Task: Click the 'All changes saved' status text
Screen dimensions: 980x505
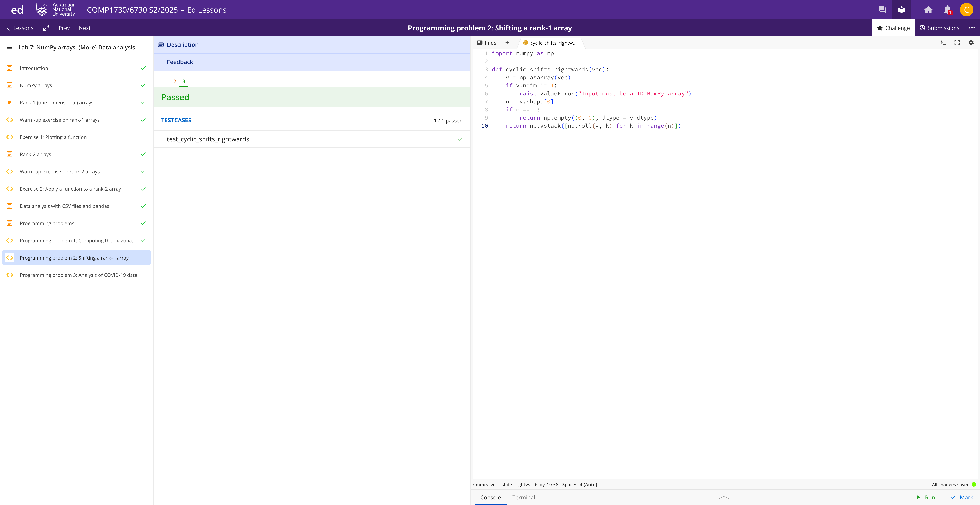Action: click(x=950, y=485)
